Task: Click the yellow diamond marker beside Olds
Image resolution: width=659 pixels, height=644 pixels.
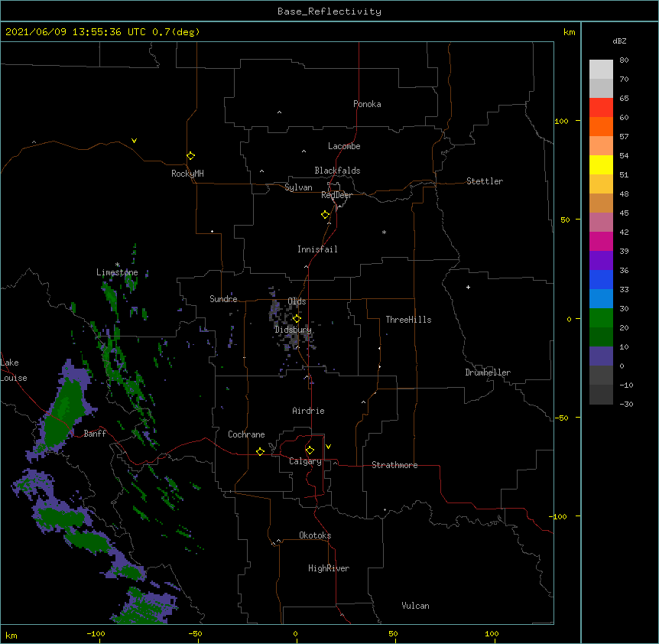Action: coord(297,318)
